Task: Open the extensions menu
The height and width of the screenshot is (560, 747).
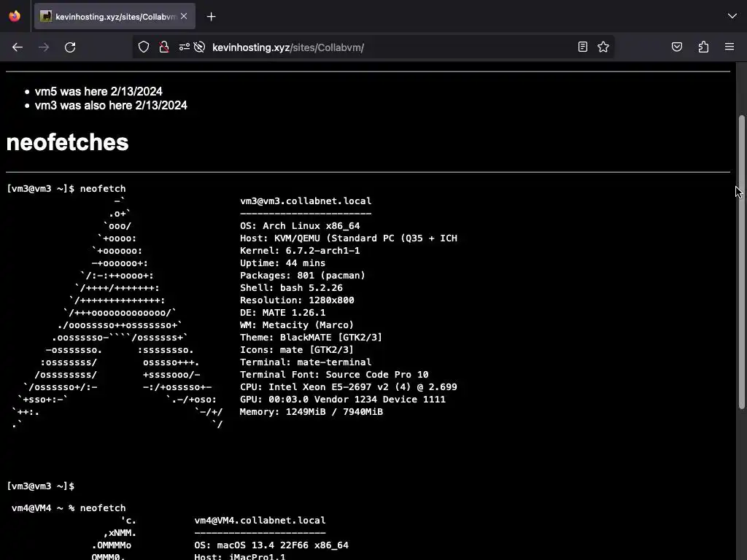Action: click(704, 47)
